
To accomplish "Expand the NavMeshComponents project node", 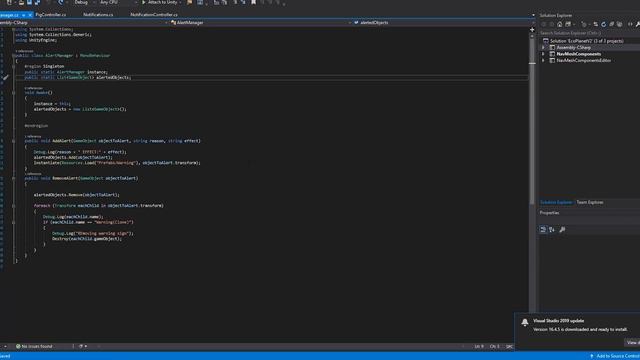I will pos(543,54).
